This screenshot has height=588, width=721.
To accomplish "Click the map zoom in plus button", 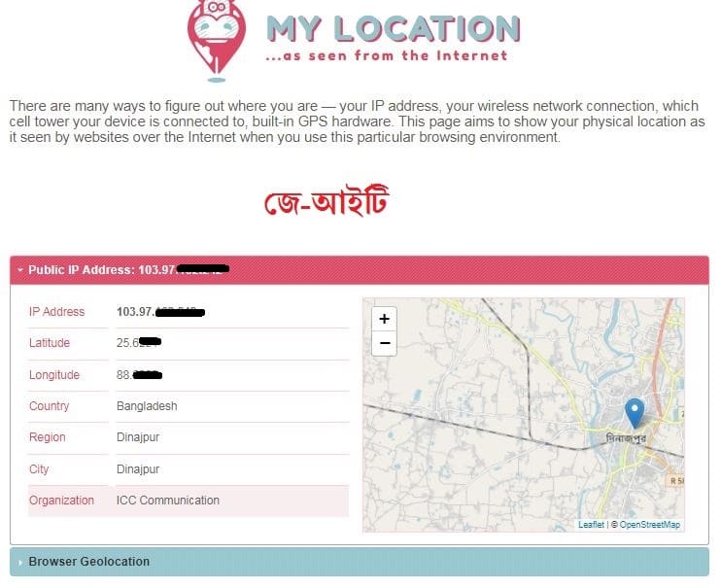I will [385, 319].
